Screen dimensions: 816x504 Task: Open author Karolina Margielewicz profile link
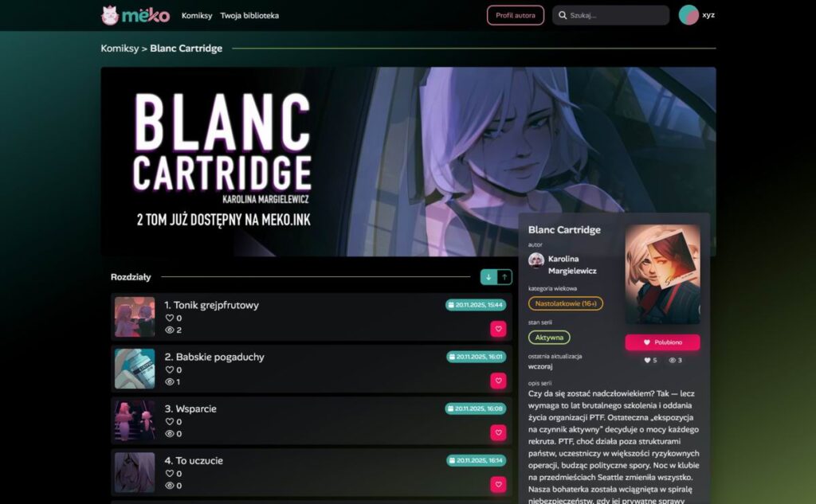[x=572, y=265]
